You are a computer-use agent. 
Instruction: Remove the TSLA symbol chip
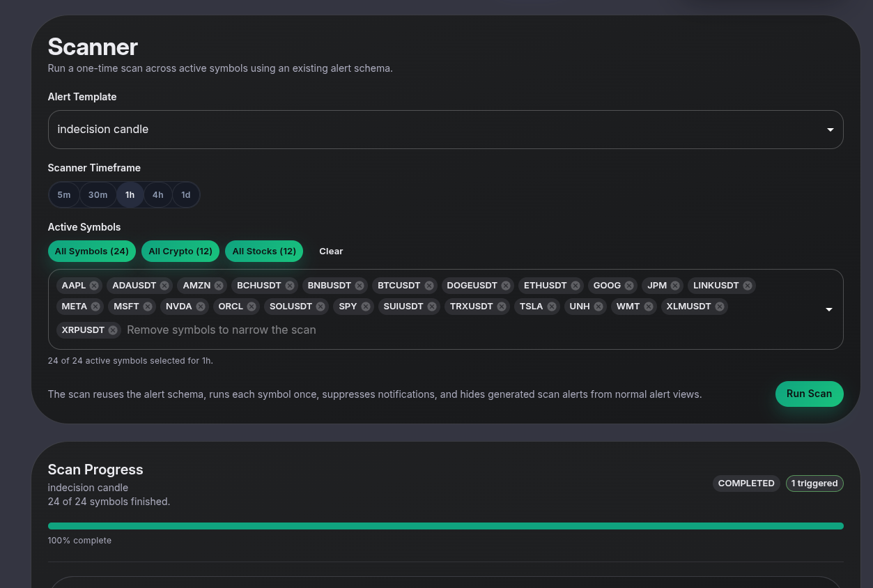pyautogui.click(x=552, y=307)
